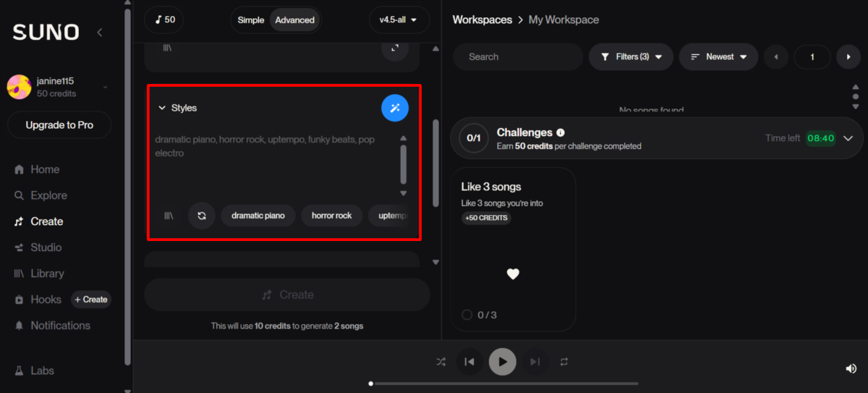
Task: Click the 0/1 challenges progress circle
Action: coord(473,138)
